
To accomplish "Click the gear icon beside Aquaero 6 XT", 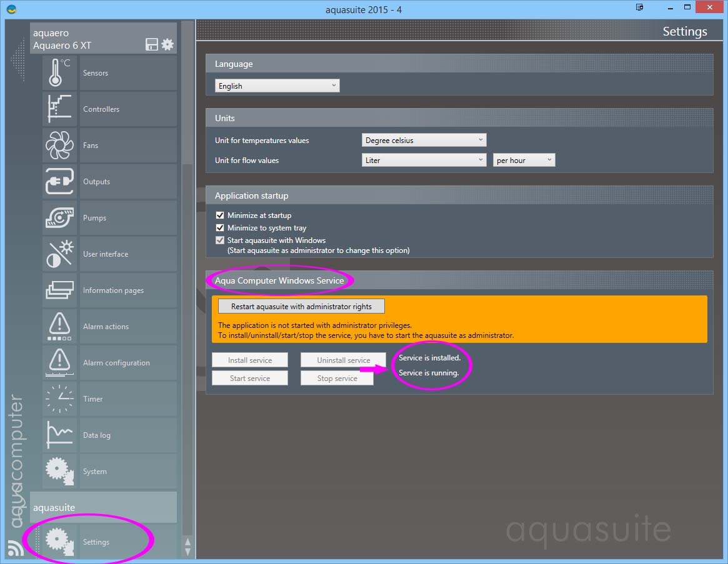I will [167, 44].
